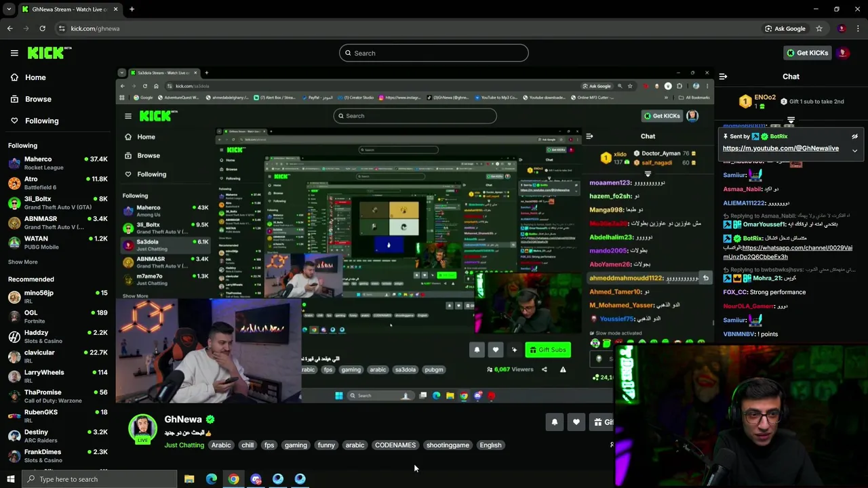Open File Explorer from taskbar
Image resolution: width=868 pixels, height=488 pixels.
(189, 479)
